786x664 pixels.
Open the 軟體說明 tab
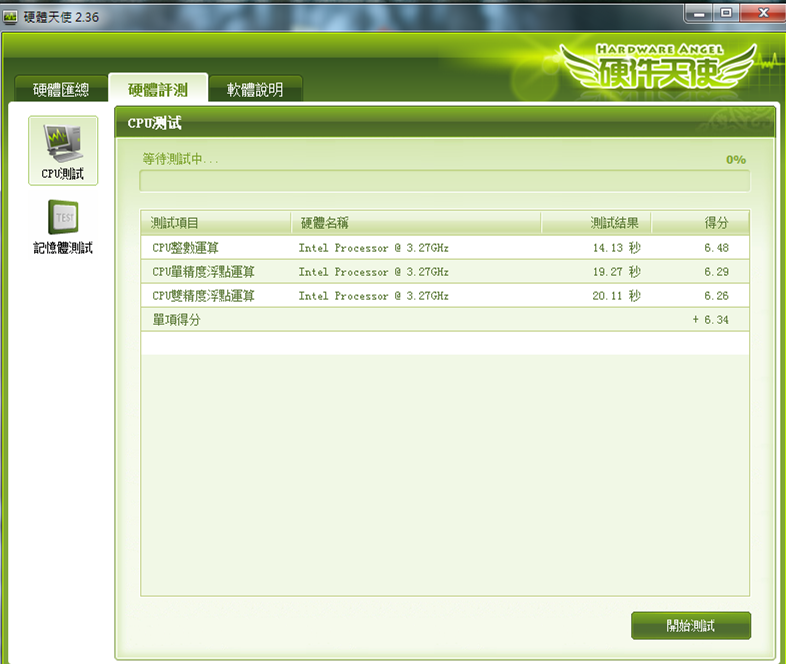[255, 89]
